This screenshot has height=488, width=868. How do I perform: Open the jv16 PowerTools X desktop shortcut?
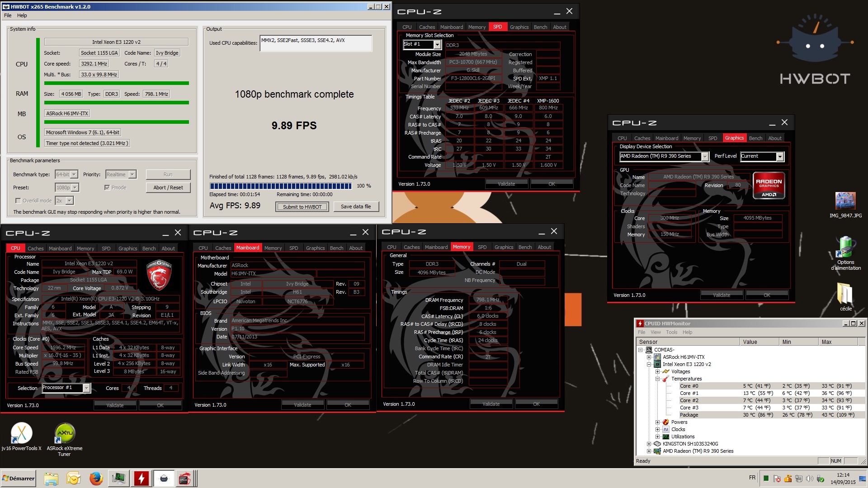pyautogui.click(x=21, y=436)
